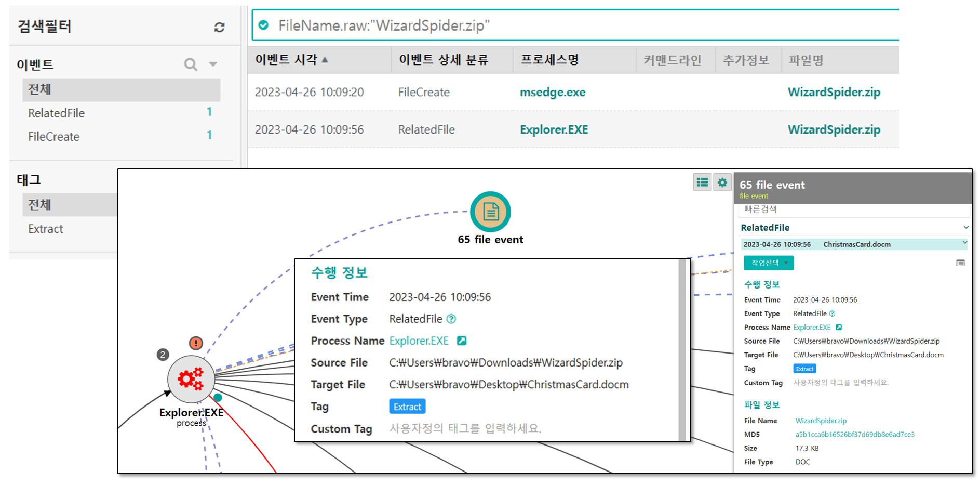Collapse the RelatedFile section in side panel
The image size is (980, 484).
(965, 227)
